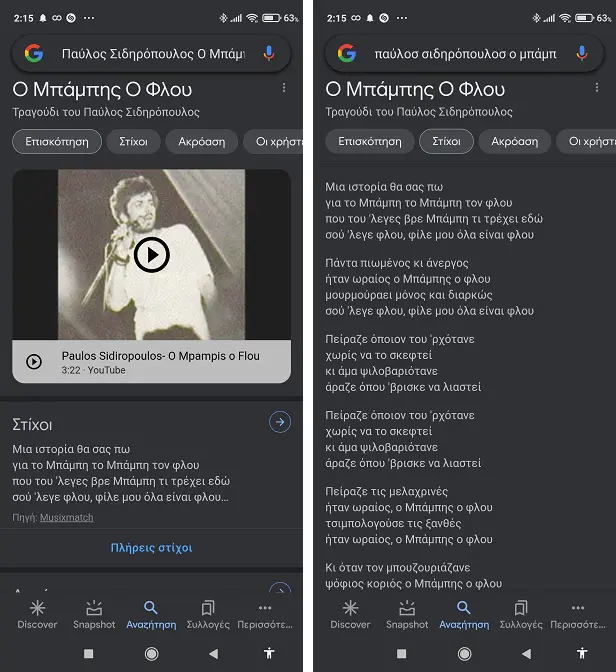Tap Πλήρεις στίχοι to view full lyrics
The height and width of the screenshot is (672, 616).
click(x=151, y=548)
